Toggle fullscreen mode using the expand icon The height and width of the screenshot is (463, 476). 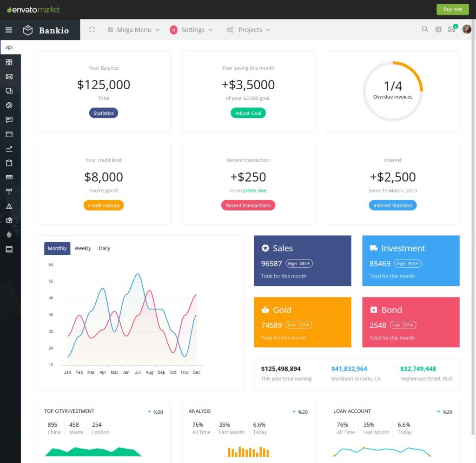coord(92,29)
